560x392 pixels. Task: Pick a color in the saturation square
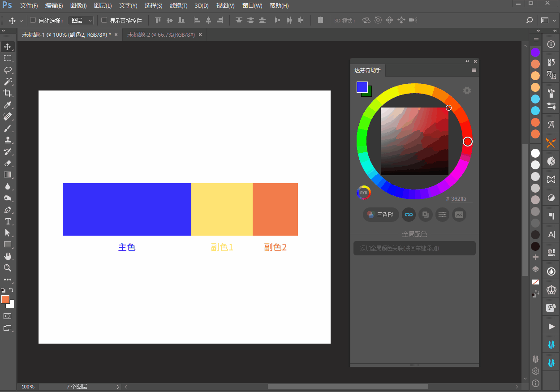[414, 141]
